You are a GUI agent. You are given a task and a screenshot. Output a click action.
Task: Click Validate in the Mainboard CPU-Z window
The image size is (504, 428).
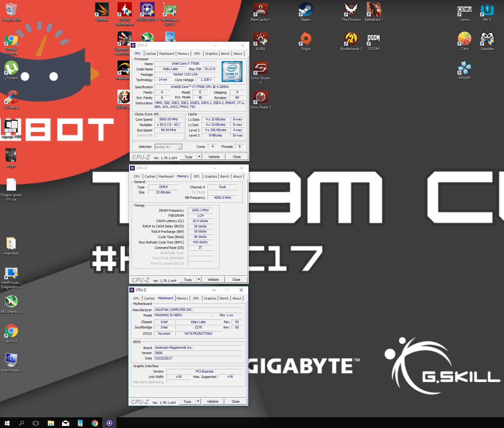tap(213, 401)
